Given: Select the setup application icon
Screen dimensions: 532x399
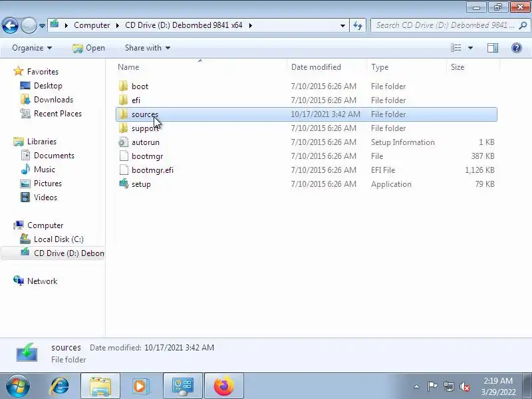Looking at the screenshot, I should click(x=124, y=184).
